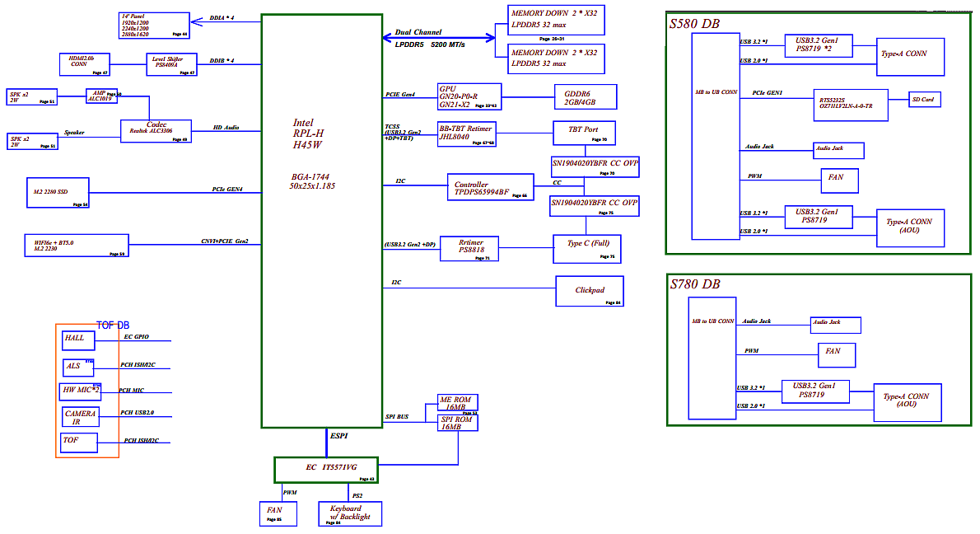
Task: Select the MB to UB CONN block in S780 DB
Action: coord(712,358)
